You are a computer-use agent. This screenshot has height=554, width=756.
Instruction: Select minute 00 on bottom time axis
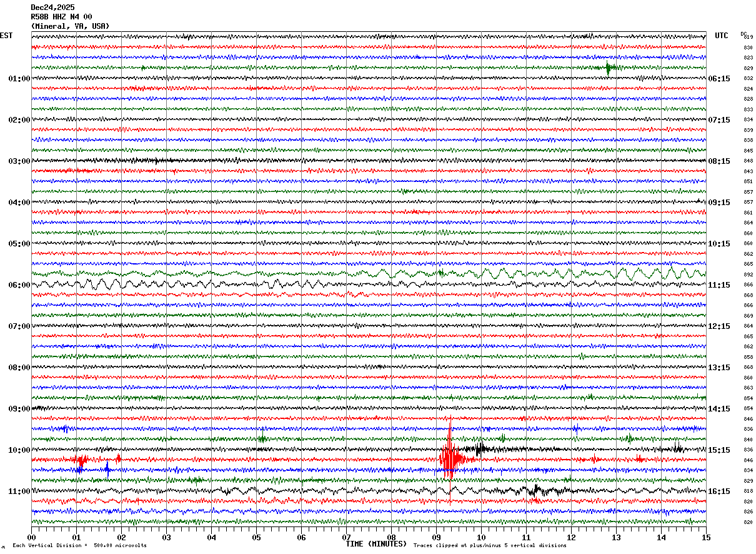coord(32,537)
